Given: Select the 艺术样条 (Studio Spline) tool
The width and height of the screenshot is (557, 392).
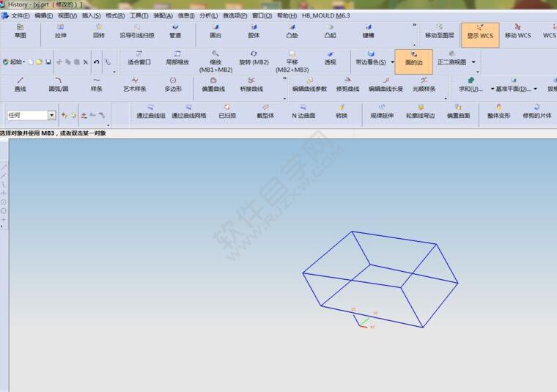Looking at the screenshot, I should point(135,85).
